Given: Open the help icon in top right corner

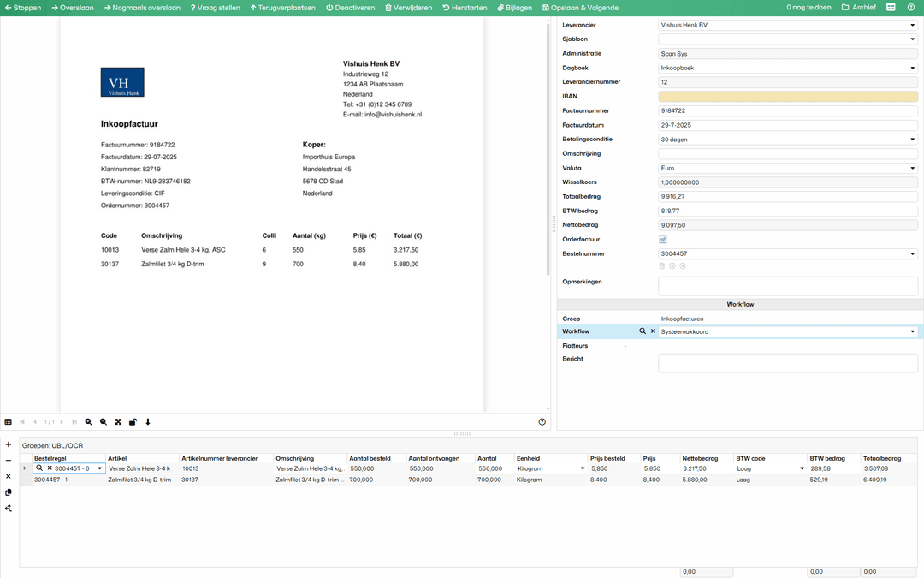Looking at the screenshot, I should click(x=910, y=8).
